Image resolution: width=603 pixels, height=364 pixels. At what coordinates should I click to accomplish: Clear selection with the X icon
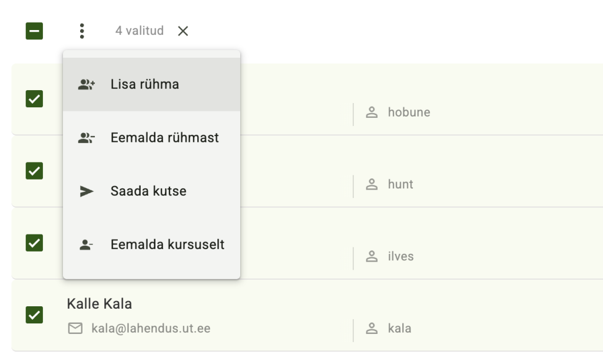(x=183, y=31)
